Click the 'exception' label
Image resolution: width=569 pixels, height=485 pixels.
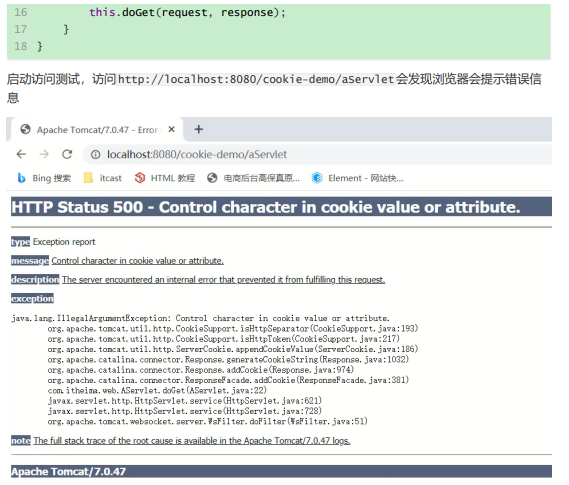point(32,299)
